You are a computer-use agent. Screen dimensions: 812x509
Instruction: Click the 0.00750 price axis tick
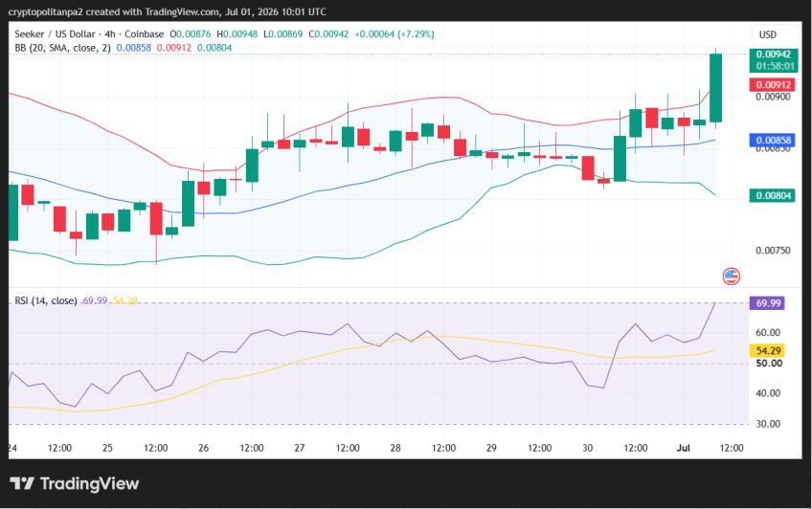pyautogui.click(x=773, y=251)
